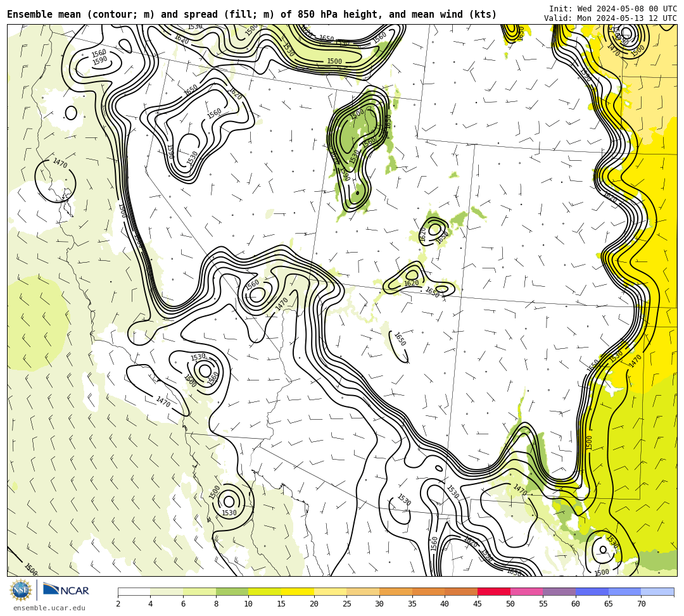Click the colorbar tick label 45
This screenshot has width=684, height=616.
(478, 604)
